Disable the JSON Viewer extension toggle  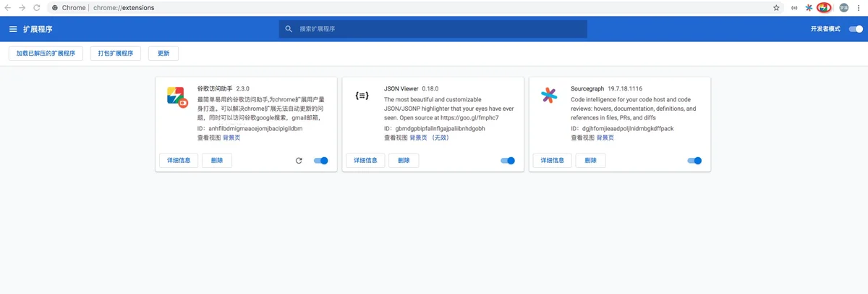[x=508, y=161]
